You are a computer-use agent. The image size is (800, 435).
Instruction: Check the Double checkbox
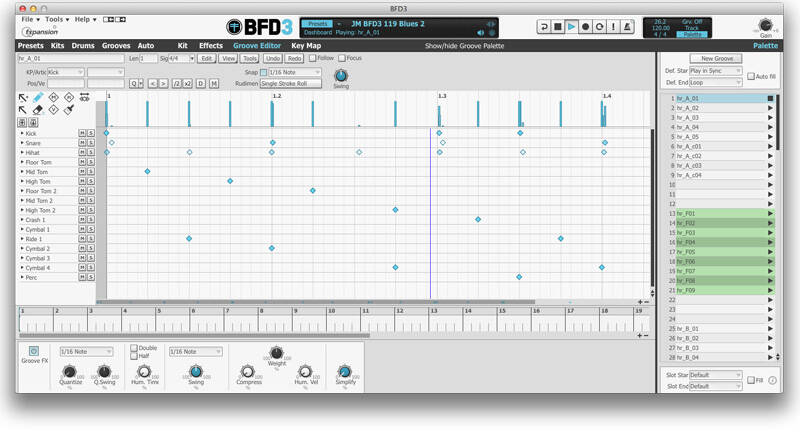click(134, 348)
